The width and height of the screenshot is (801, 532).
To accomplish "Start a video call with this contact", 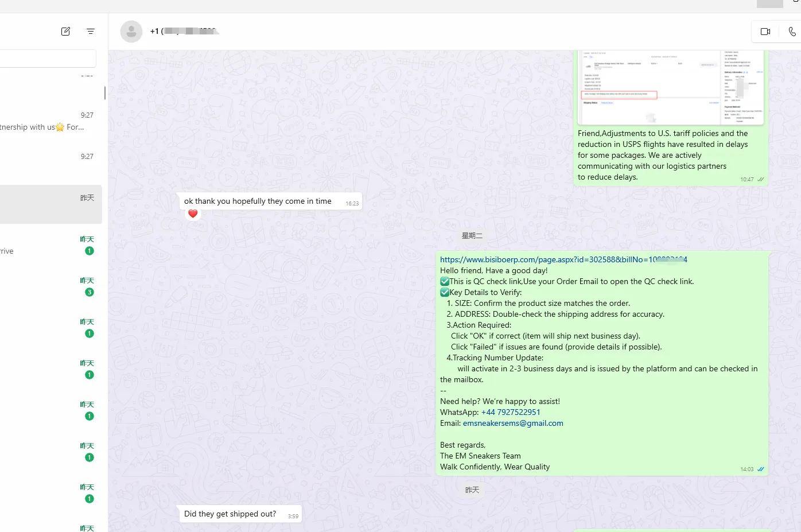I will (765, 32).
